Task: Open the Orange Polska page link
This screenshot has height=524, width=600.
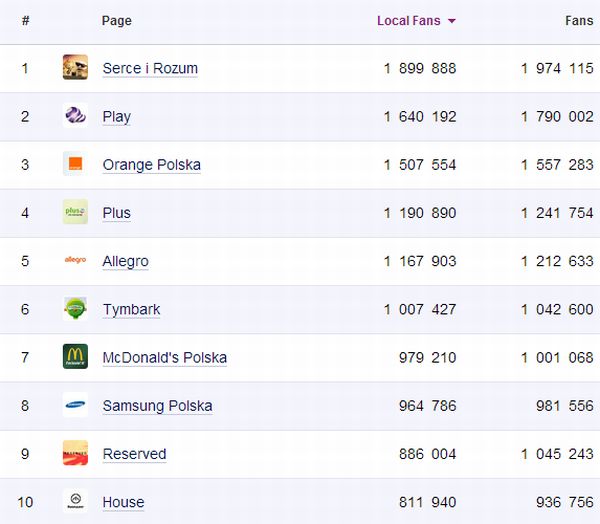Action: coord(151,165)
